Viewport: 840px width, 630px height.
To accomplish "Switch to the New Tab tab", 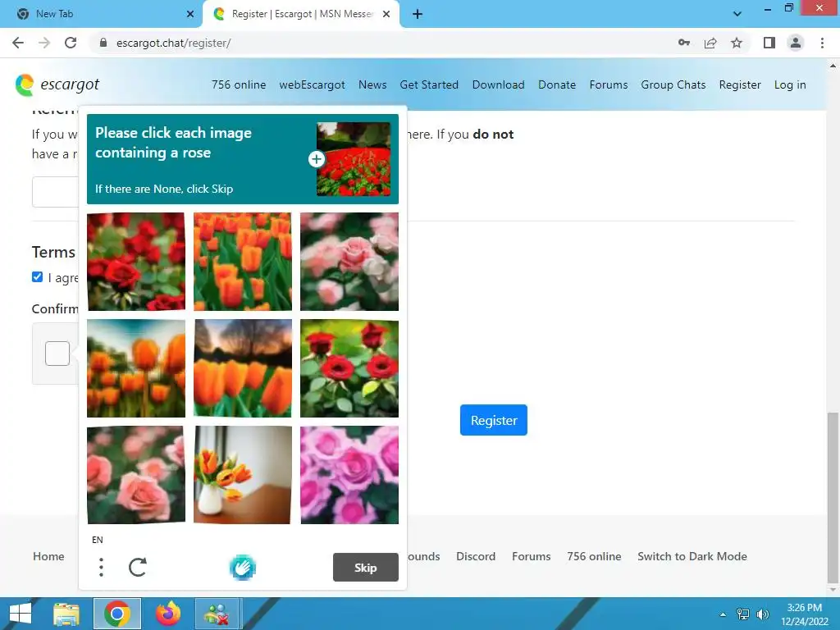I will [102, 14].
